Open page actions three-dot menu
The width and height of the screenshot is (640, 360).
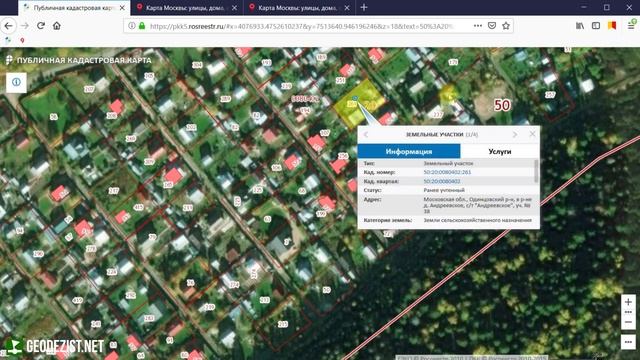pyautogui.click(x=478, y=26)
